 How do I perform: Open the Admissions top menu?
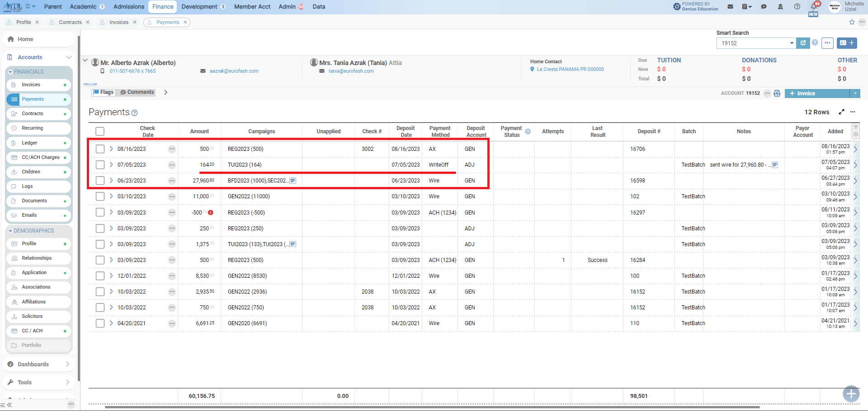pos(129,7)
